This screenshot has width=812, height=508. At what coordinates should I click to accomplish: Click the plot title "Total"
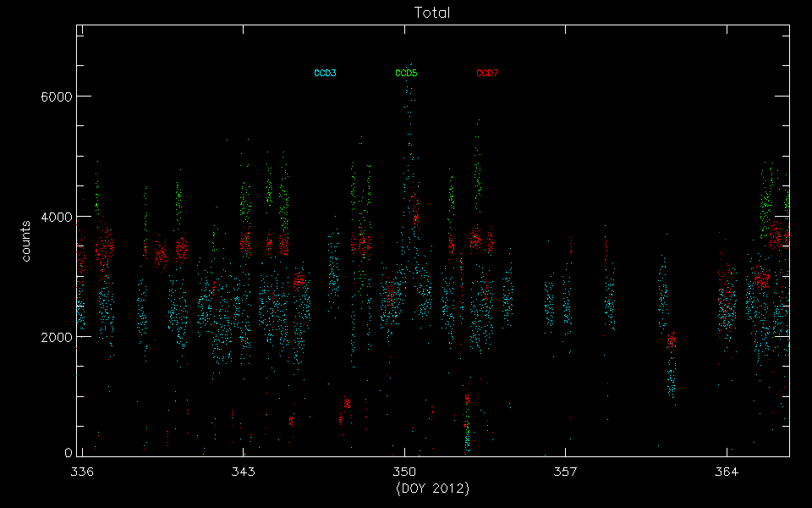(x=431, y=13)
